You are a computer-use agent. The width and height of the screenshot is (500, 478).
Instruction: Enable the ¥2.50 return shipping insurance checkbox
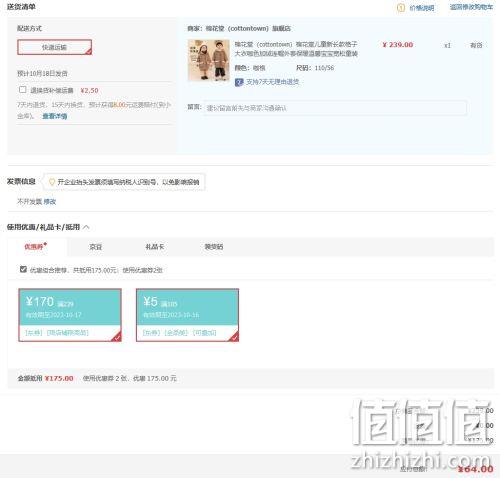coord(23,90)
